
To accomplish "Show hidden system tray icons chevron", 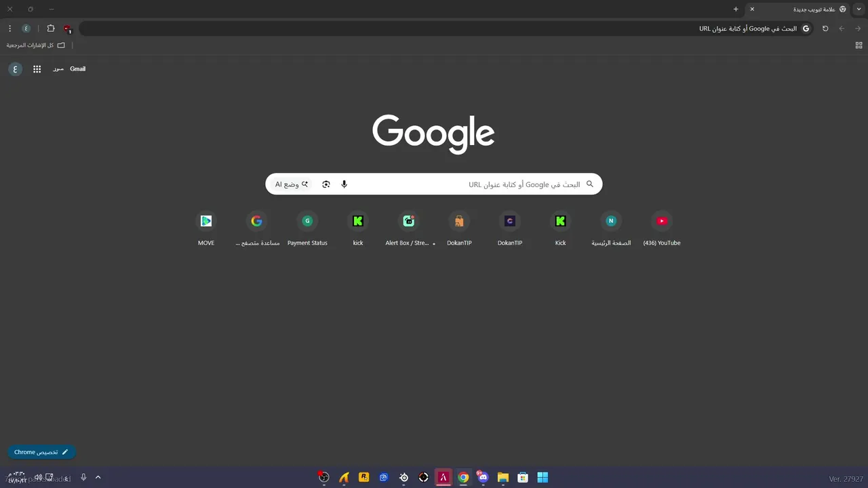I will [x=98, y=477].
